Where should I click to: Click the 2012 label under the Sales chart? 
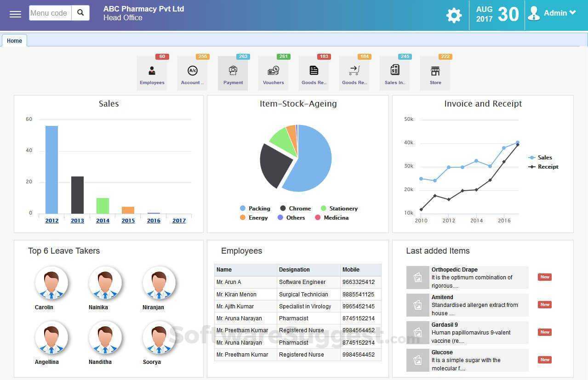[52, 220]
